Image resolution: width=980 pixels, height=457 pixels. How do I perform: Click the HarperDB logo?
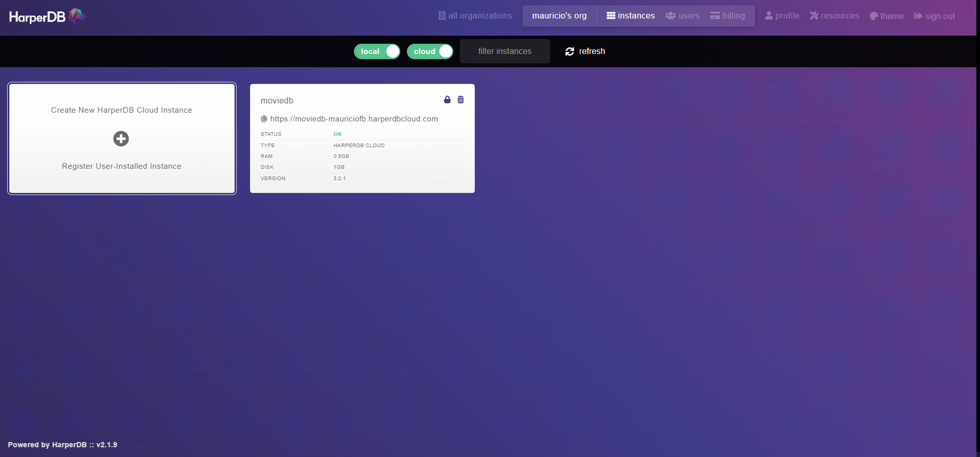tap(47, 16)
